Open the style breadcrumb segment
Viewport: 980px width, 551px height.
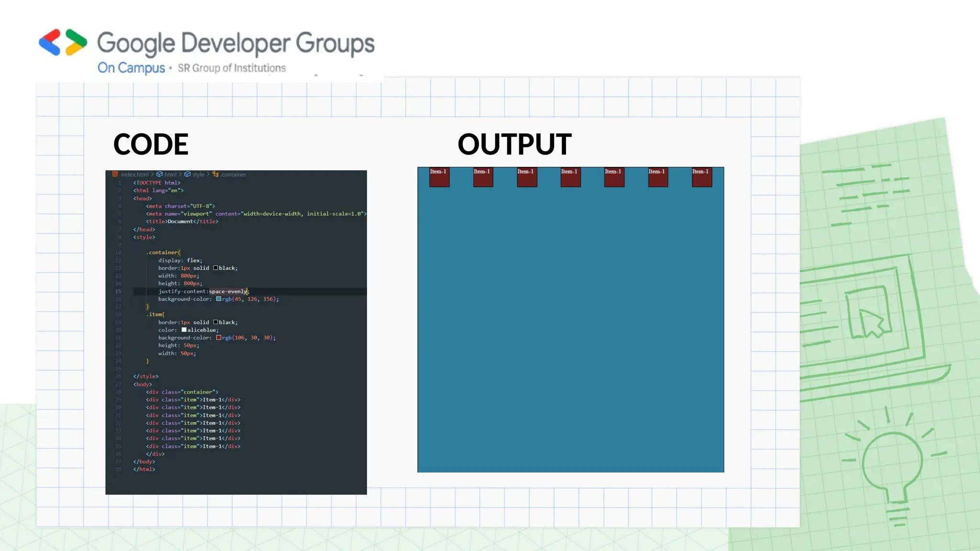click(198, 175)
